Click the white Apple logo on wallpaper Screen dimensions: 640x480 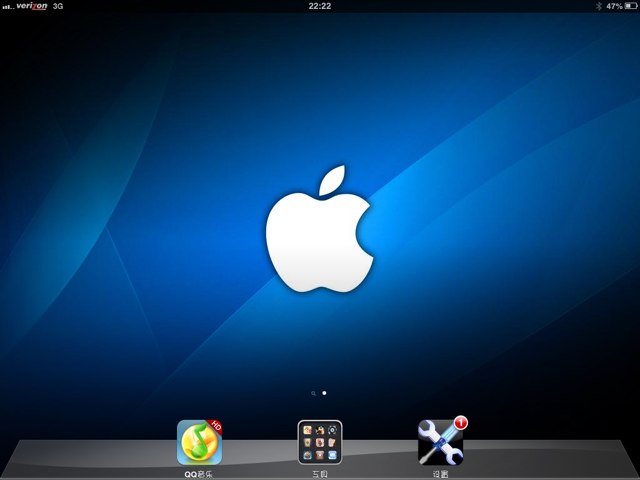coord(320,233)
